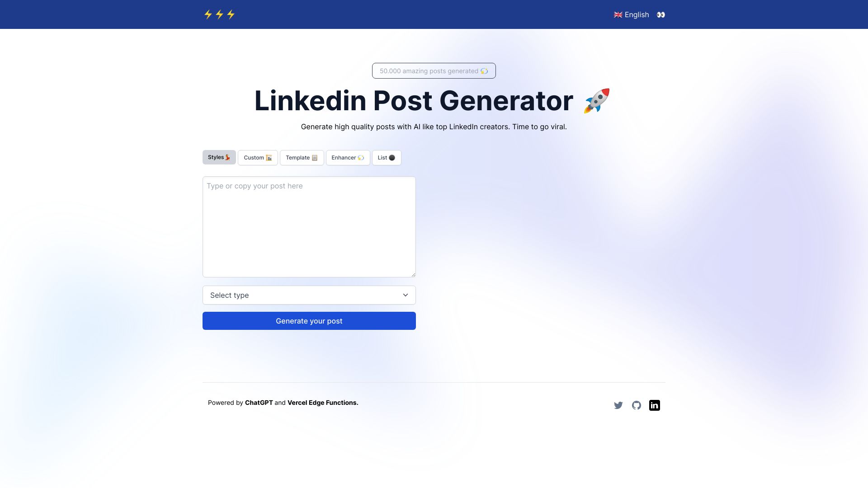Click the ChatGPT link in footer

[259, 402]
